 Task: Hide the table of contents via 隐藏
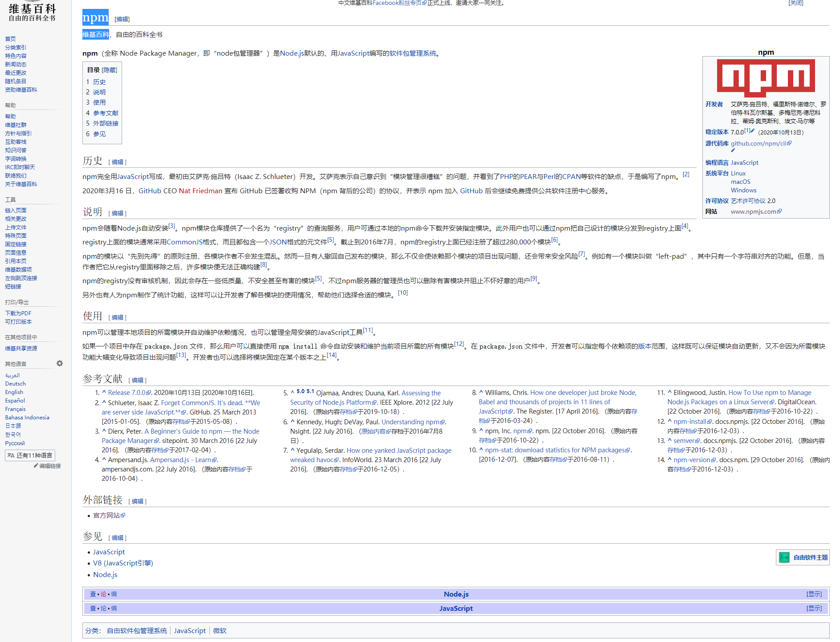[110, 70]
